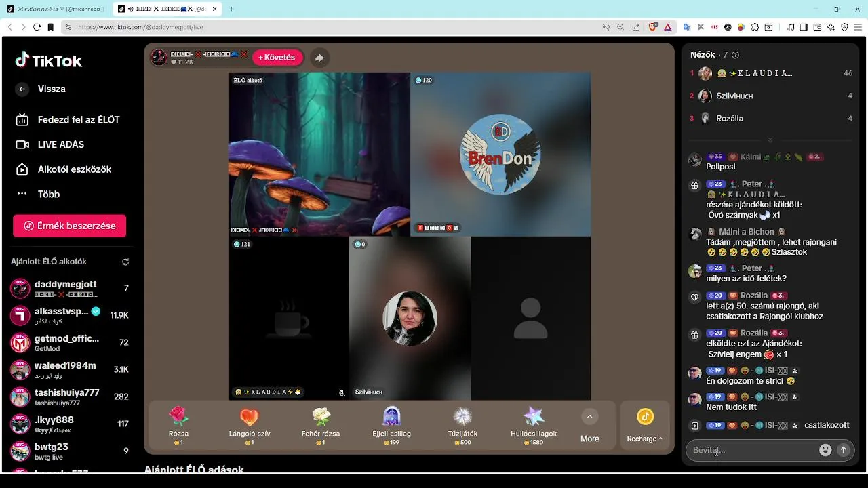The width and height of the screenshot is (868, 488).
Task: Open viewer Szilvi in ranking
Action: [771, 96]
